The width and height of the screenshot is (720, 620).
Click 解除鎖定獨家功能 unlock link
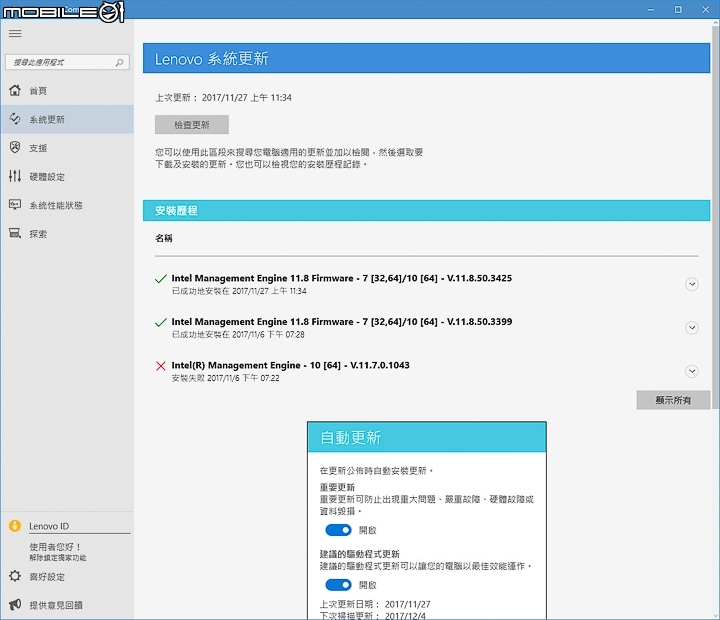tap(57, 558)
